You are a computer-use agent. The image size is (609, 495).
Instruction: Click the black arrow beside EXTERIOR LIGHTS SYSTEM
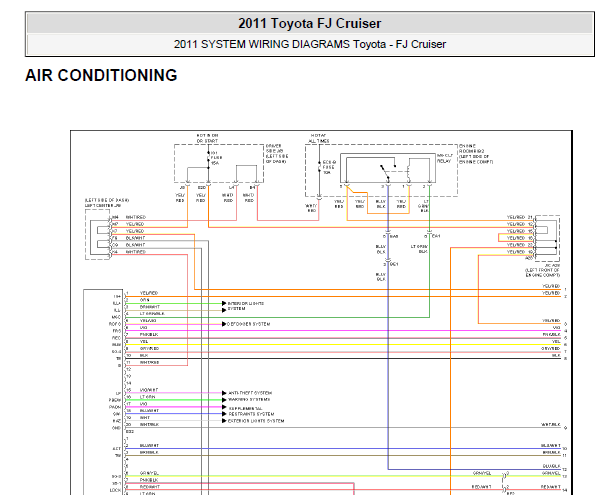[224, 421]
